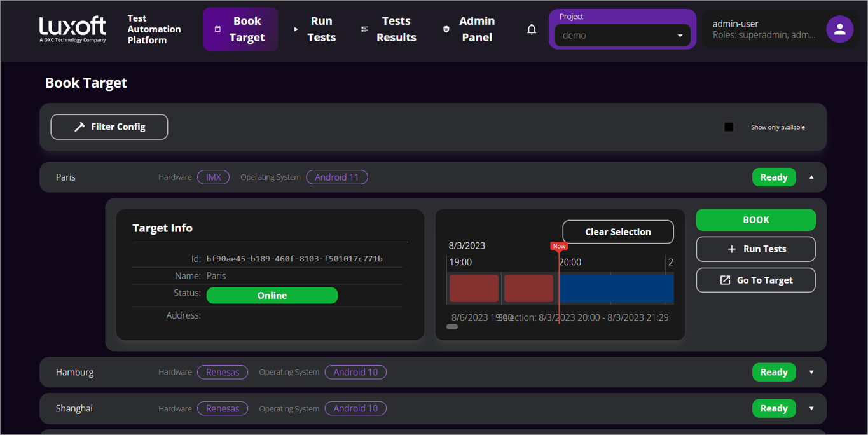868x435 pixels.
Task: Collapse the Paris target details
Action: [x=811, y=177]
